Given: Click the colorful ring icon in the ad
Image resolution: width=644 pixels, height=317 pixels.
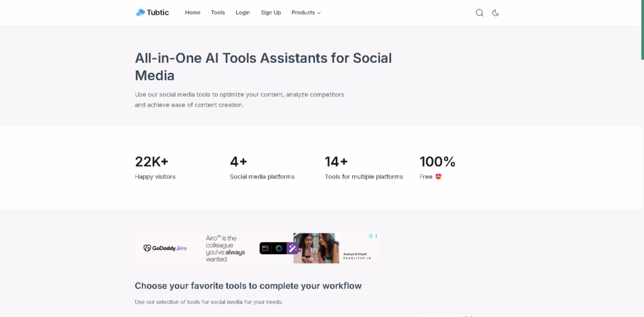Looking at the screenshot, I should click(x=279, y=248).
